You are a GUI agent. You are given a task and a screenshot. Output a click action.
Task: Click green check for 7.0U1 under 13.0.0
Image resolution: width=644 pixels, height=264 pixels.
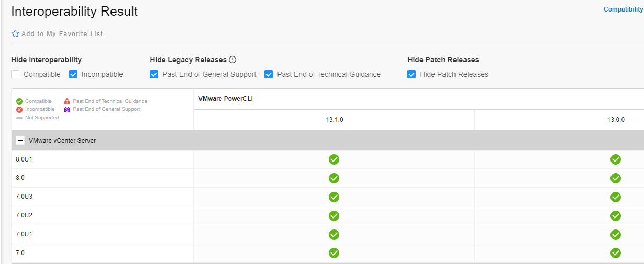[616, 234]
